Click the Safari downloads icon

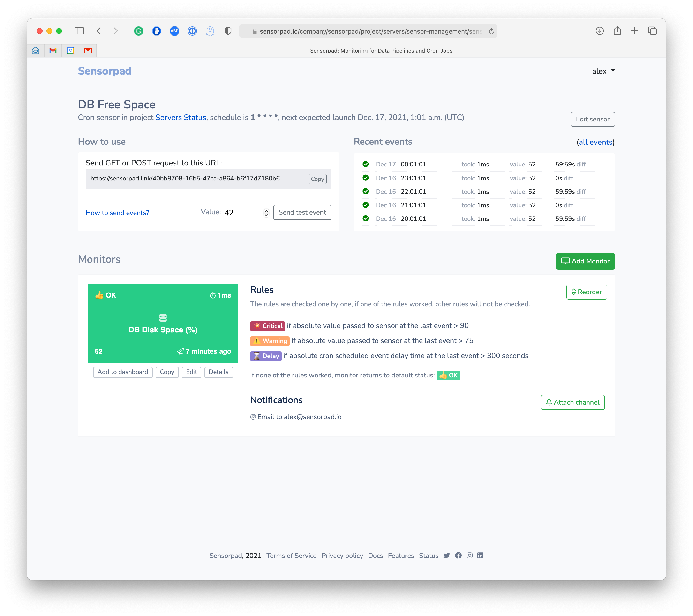pyautogui.click(x=599, y=31)
